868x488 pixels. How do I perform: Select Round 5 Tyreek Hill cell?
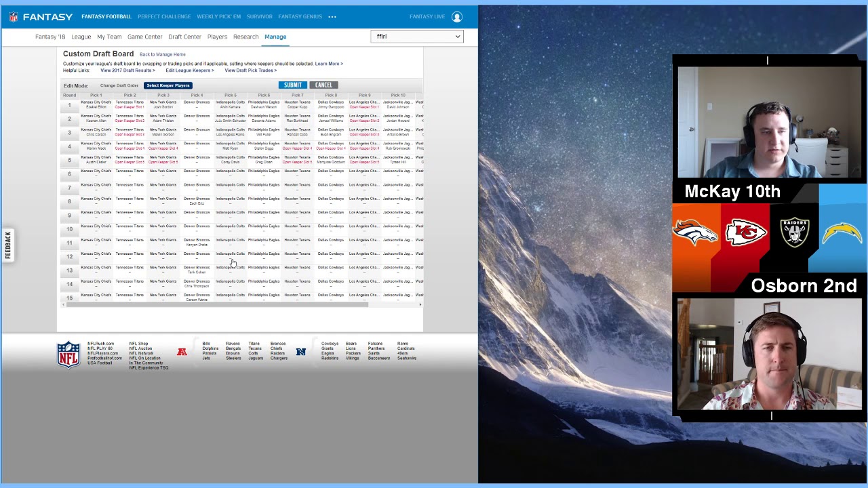coord(398,160)
